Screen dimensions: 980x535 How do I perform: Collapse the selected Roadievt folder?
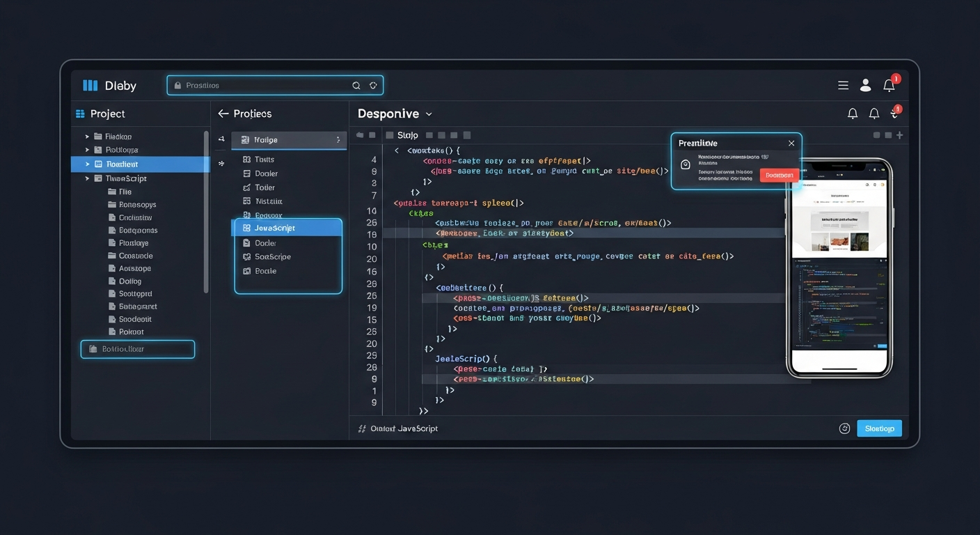point(88,164)
